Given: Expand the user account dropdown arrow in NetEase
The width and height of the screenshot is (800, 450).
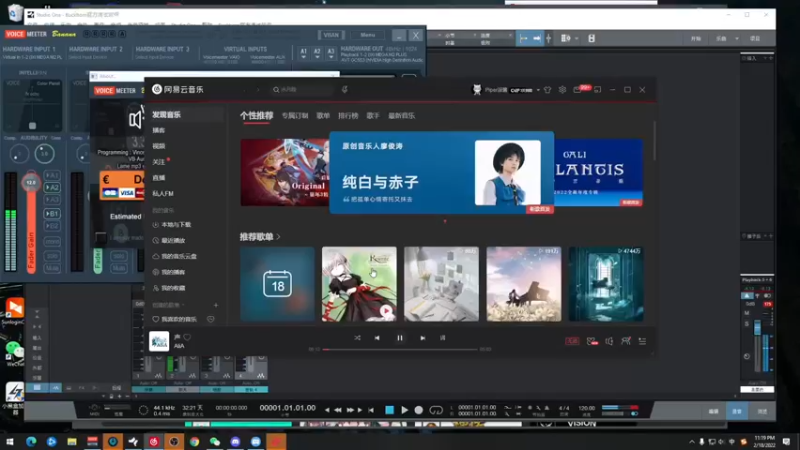Looking at the screenshot, I should 538,90.
